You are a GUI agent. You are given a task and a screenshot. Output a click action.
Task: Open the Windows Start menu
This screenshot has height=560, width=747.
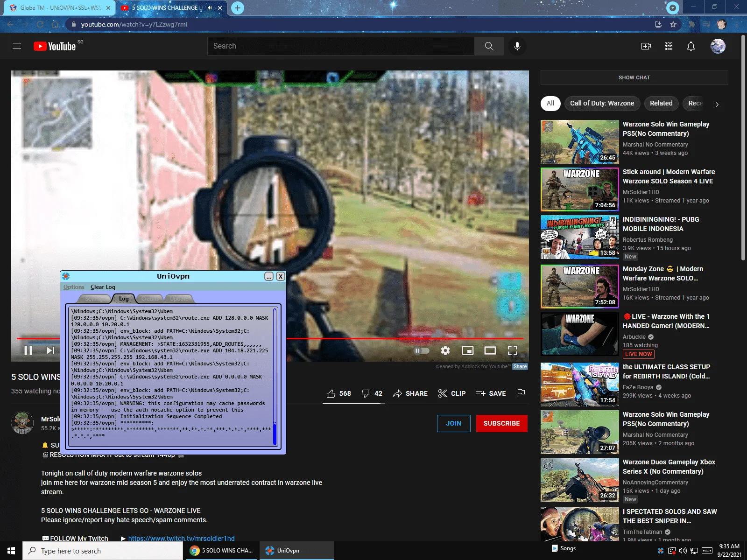pyautogui.click(x=11, y=551)
